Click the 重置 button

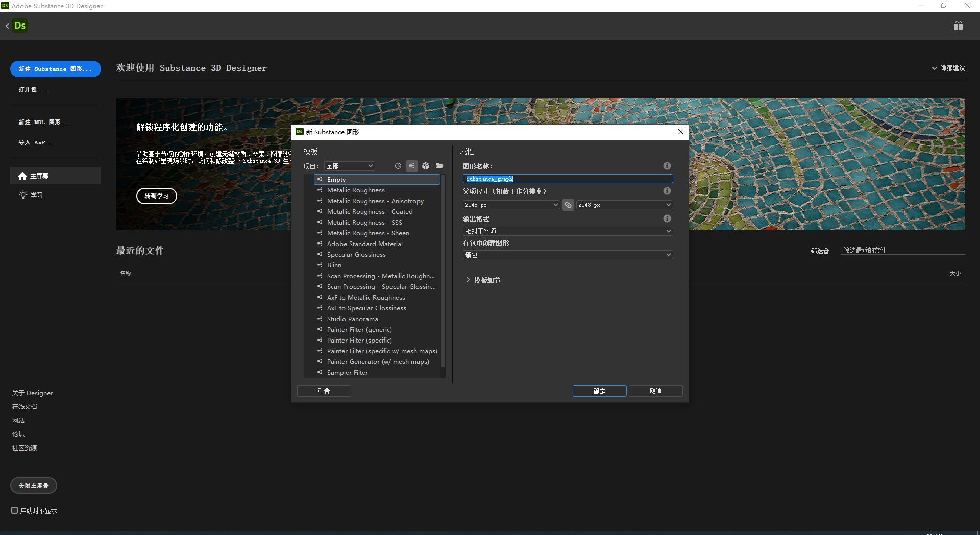[324, 391]
